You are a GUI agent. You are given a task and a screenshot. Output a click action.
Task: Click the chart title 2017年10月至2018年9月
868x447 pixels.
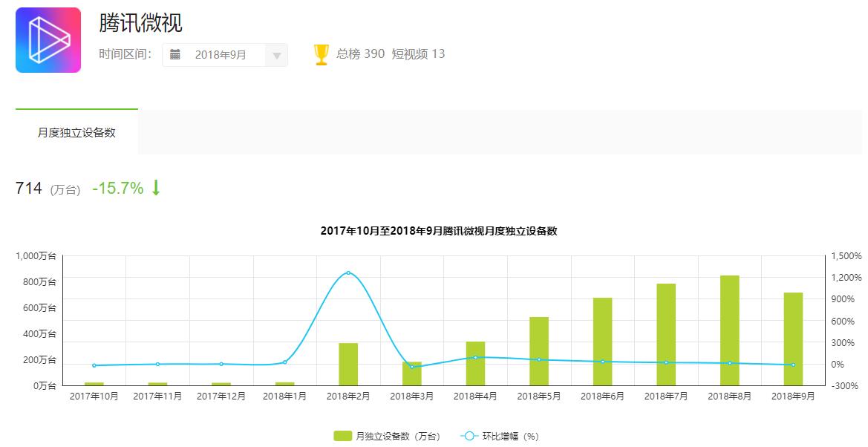point(438,231)
